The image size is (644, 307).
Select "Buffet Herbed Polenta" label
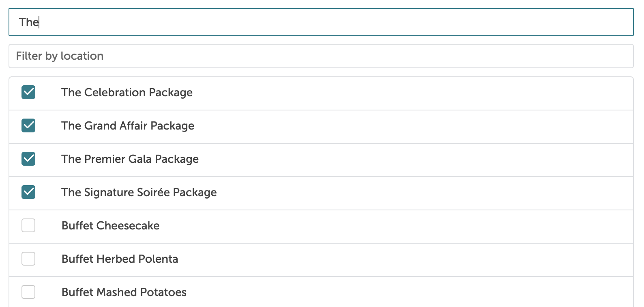point(120,259)
